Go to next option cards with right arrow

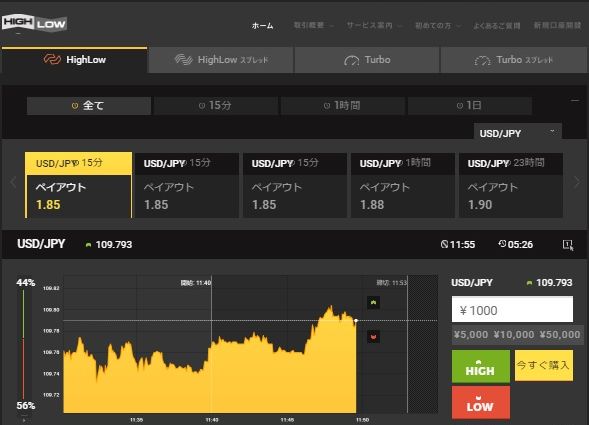[x=577, y=182]
